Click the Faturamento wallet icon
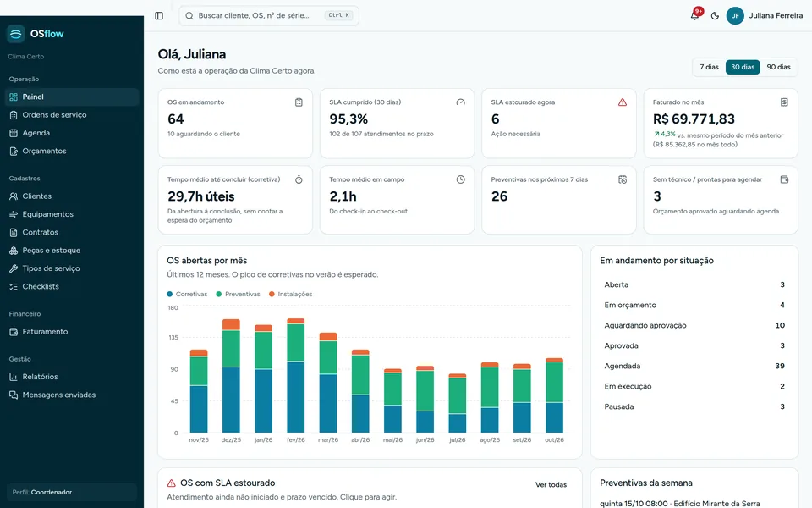Screen dimensions: 812x508 pyautogui.click(x=14, y=332)
